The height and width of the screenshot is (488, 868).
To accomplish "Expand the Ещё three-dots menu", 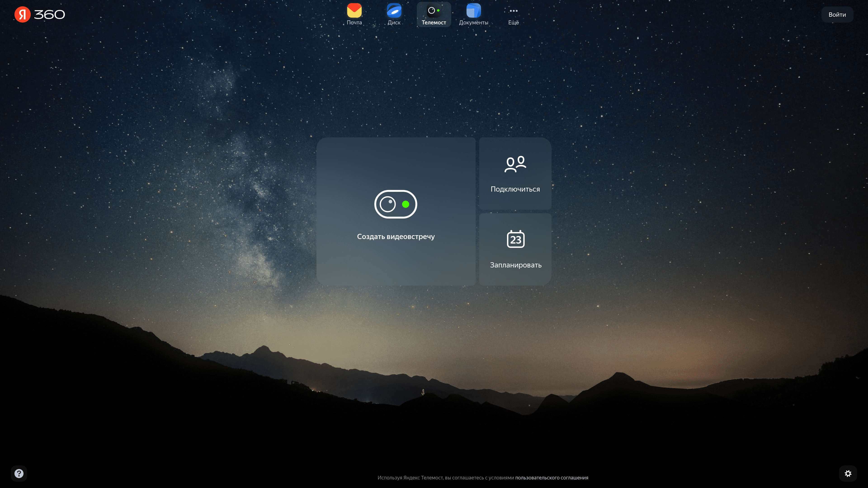I will (513, 11).
